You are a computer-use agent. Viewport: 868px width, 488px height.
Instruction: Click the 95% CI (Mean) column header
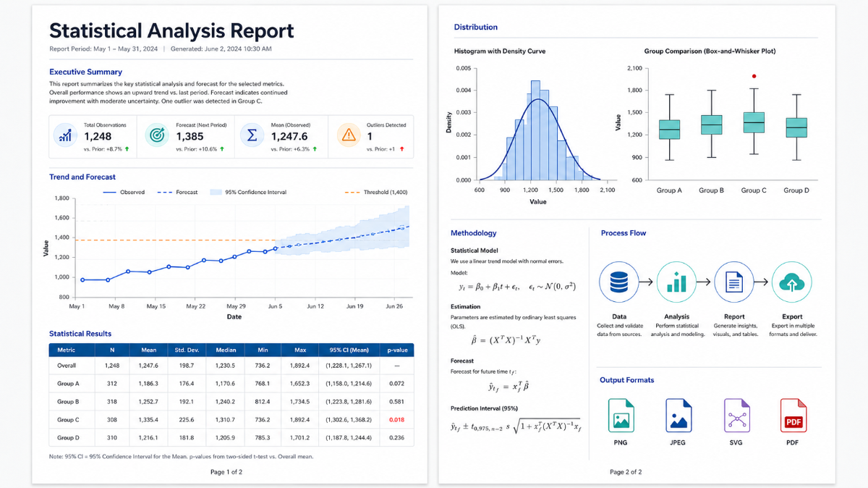[x=350, y=350]
